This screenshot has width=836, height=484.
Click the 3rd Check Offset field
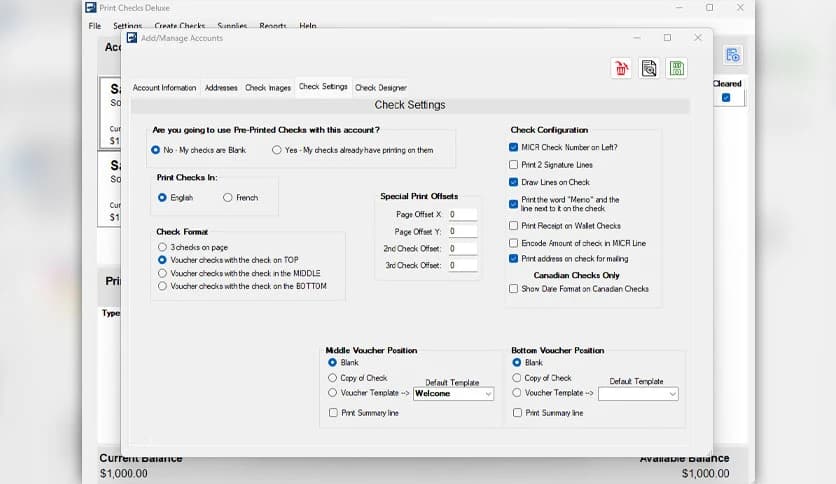(462, 265)
